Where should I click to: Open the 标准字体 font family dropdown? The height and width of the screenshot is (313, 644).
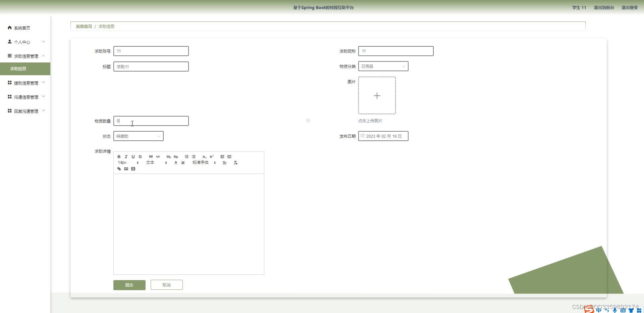point(204,163)
